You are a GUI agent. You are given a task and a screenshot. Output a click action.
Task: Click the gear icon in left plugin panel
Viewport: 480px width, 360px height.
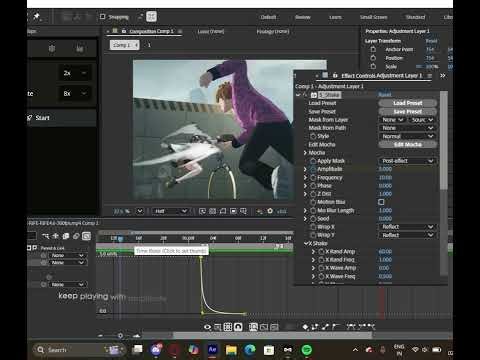pyautogui.click(x=52, y=49)
